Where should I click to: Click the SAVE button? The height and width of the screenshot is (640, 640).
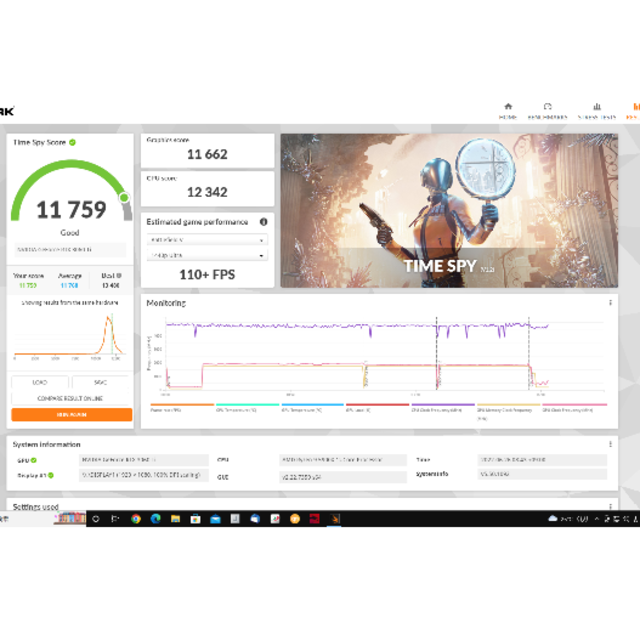coord(100,382)
